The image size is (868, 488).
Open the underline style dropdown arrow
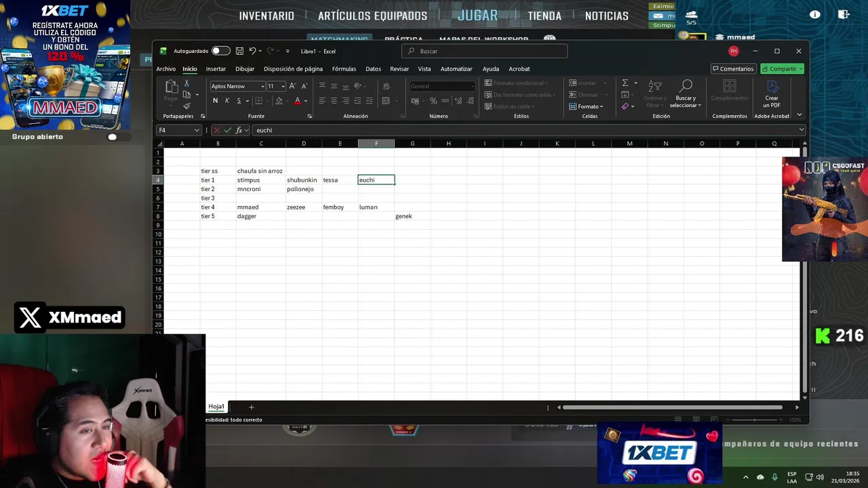(x=247, y=101)
